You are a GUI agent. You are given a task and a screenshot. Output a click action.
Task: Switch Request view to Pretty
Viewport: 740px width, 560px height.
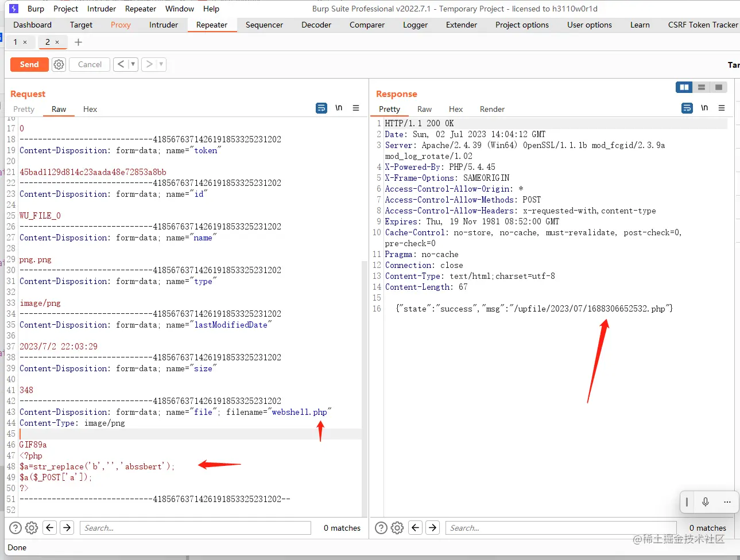click(x=24, y=109)
